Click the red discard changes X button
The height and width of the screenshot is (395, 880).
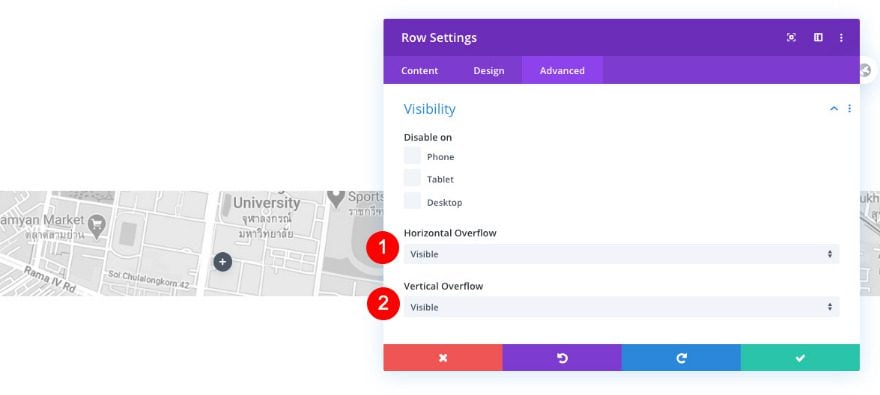pos(443,357)
